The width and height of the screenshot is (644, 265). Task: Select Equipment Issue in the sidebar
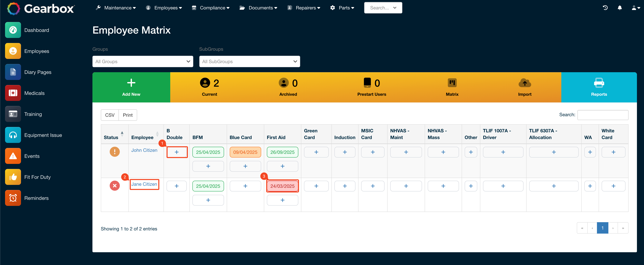[x=43, y=135]
